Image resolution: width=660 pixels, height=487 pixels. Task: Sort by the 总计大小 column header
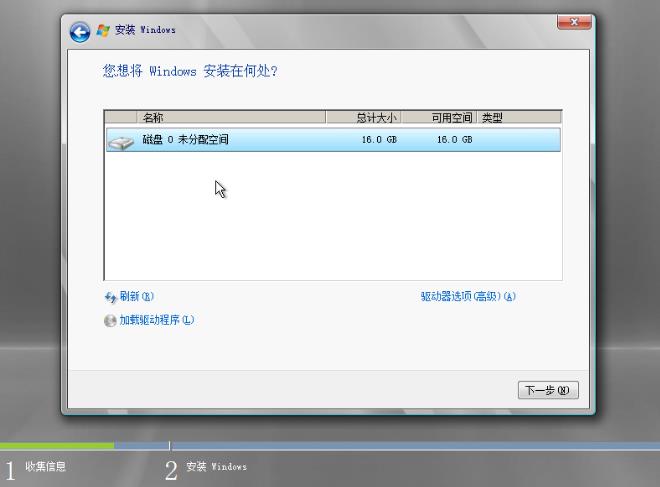(376, 118)
